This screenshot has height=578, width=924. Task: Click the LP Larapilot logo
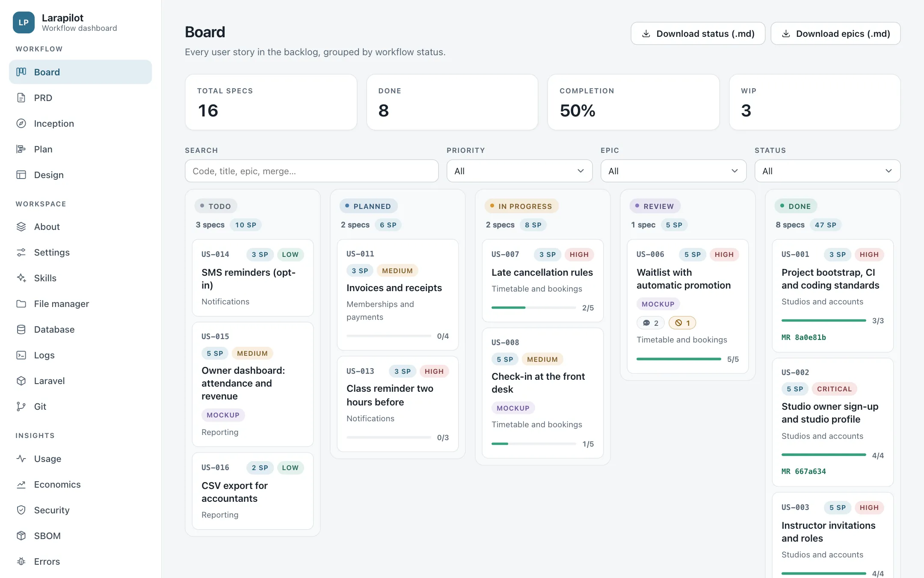coord(24,22)
